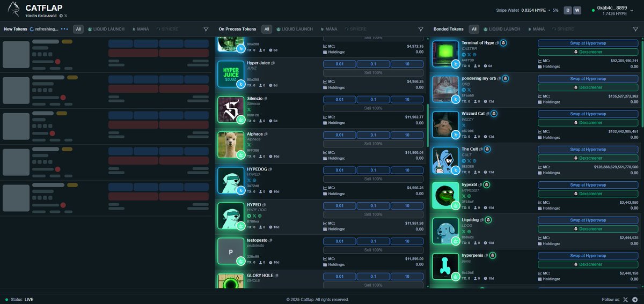Open the X icon next to Follow us
This screenshot has width=644, height=304.
pyautogui.click(x=626, y=300)
